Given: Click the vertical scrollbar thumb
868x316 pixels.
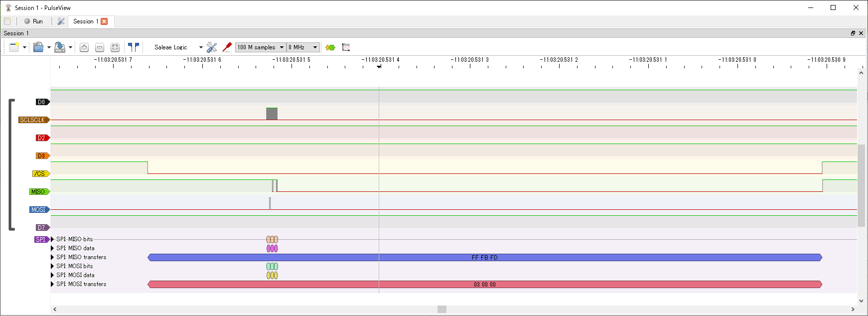Looking at the screenshot, I should pos(861,185).
